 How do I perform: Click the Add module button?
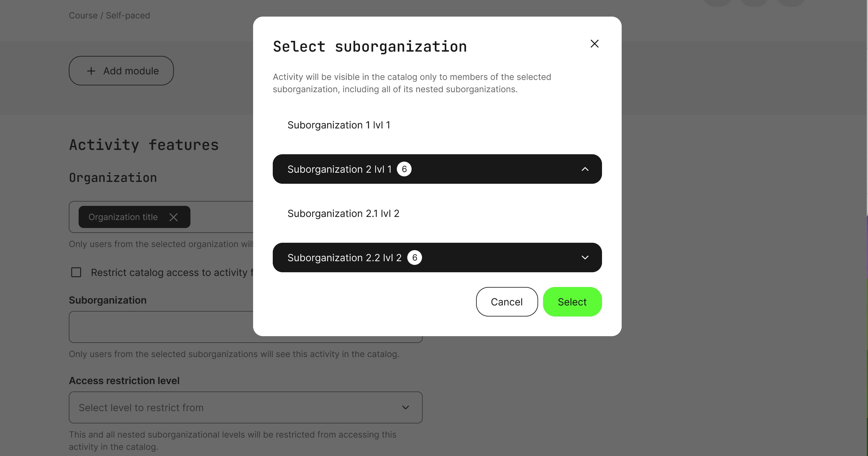tap(121, 71)
